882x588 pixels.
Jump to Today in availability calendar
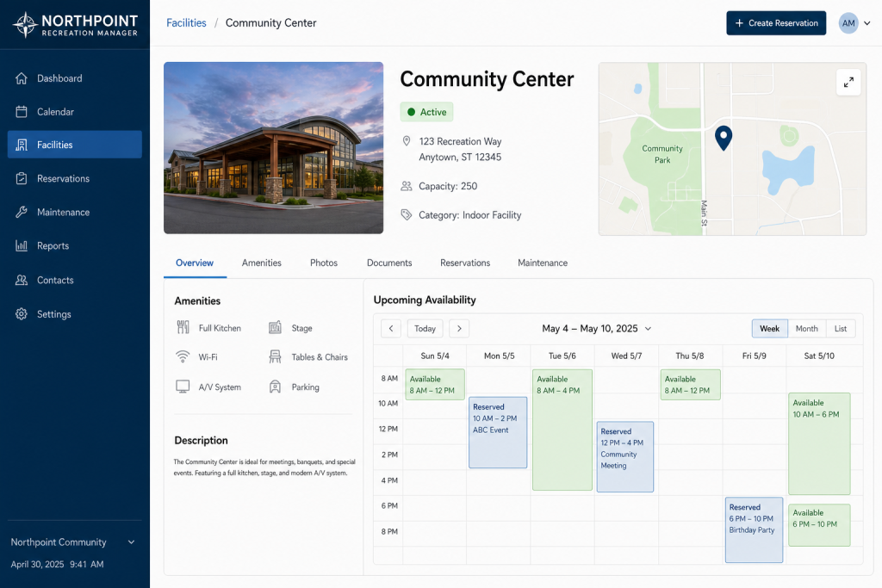coord(425,328)
